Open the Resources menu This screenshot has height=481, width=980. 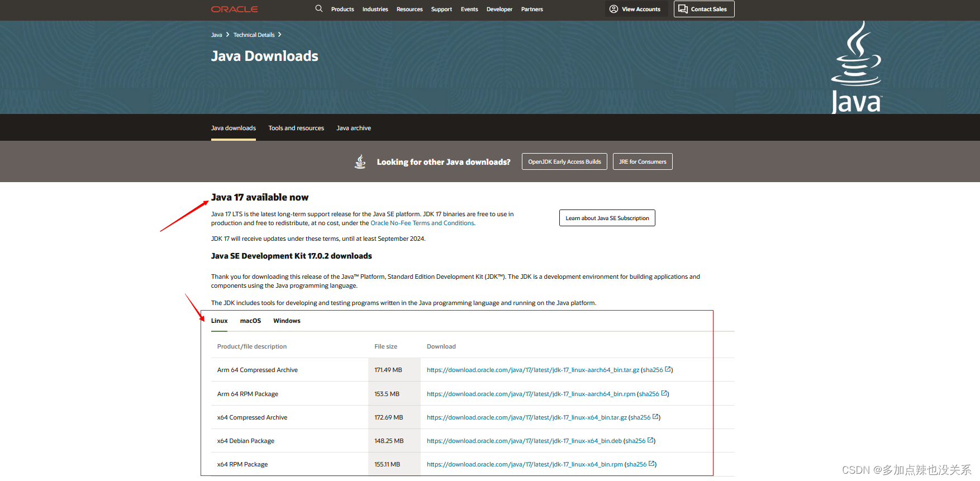[x=410, y=9]
